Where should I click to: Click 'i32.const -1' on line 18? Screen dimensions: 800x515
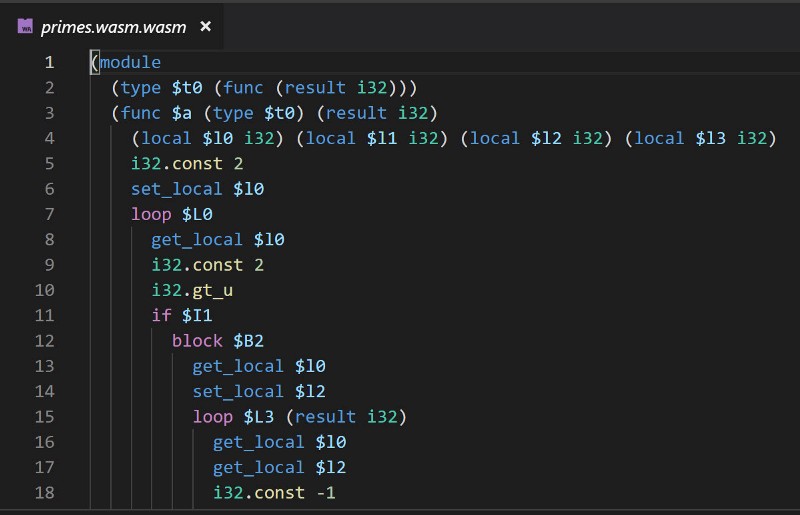tap(274, 493)
